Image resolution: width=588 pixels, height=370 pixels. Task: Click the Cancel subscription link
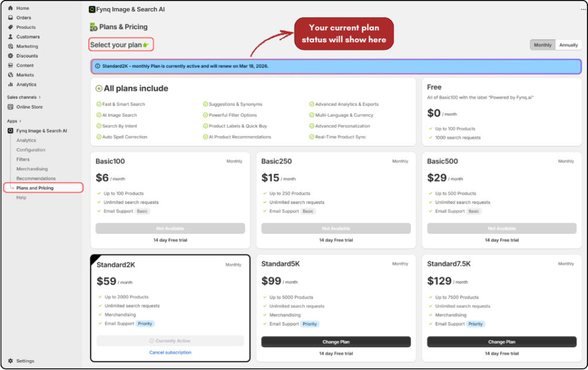pyautogui.click(x=170, y=352)
